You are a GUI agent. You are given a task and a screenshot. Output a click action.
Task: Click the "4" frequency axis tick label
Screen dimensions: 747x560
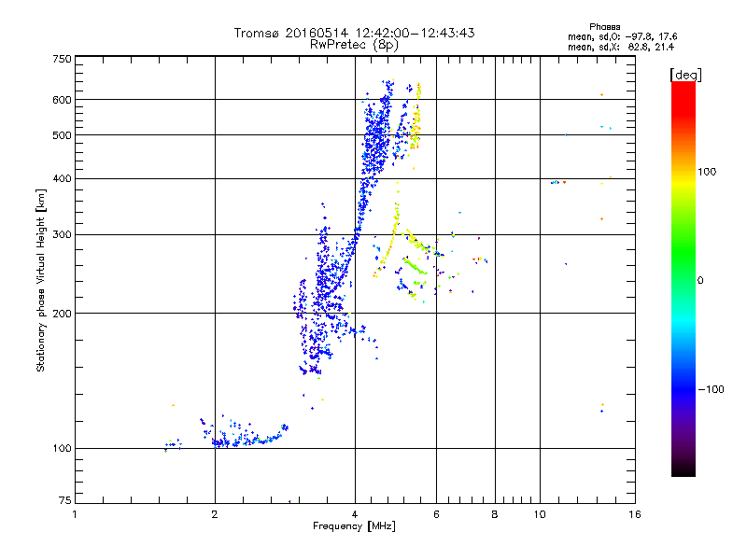point(355,514)
